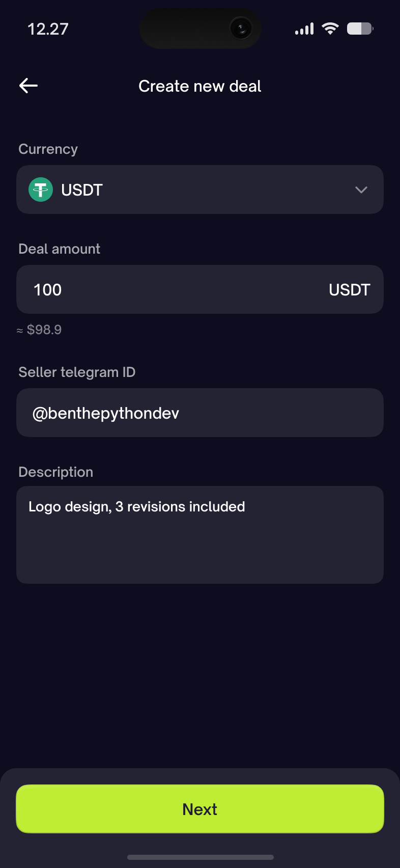This screenshot has height=868, width=400.
Task: Click the home indicator bar
Action: pos(200,857)
